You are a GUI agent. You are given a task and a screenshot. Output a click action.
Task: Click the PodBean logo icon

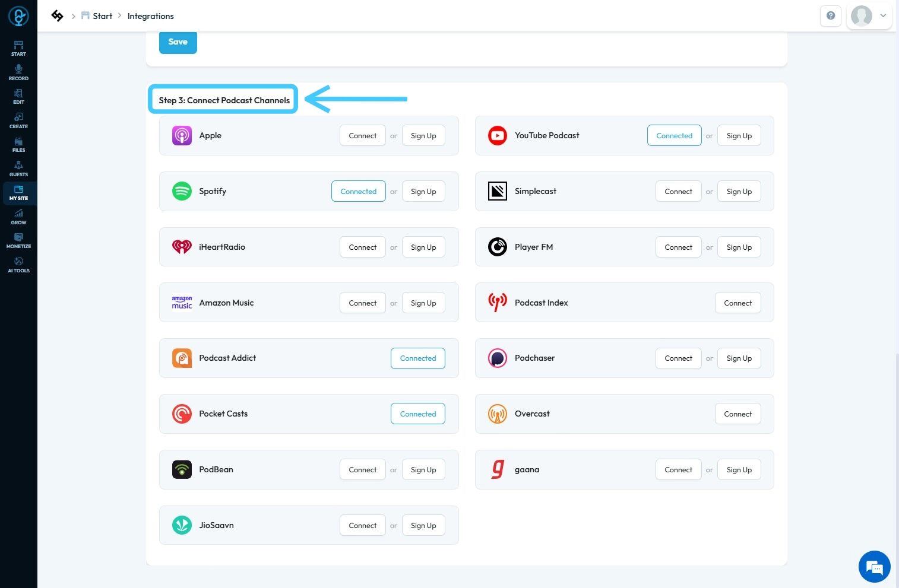coord(182,469)
